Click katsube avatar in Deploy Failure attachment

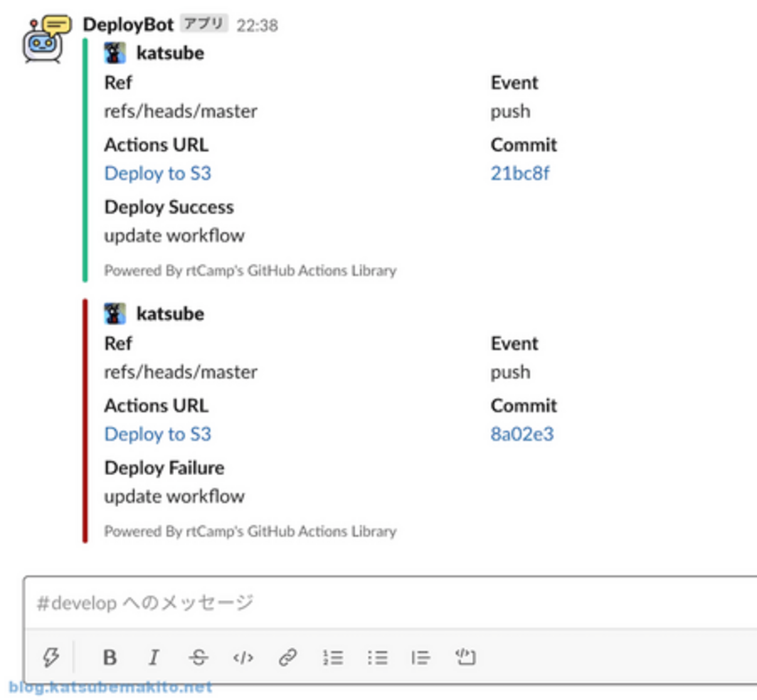115,314
